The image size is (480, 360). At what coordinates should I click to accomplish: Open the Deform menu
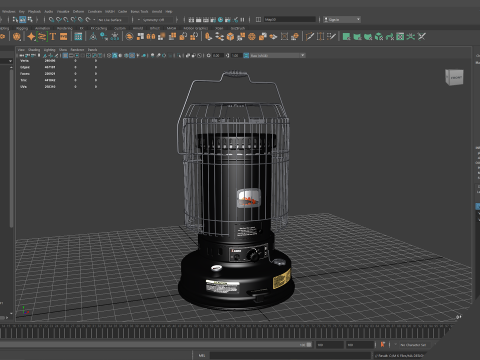[78, 11]
